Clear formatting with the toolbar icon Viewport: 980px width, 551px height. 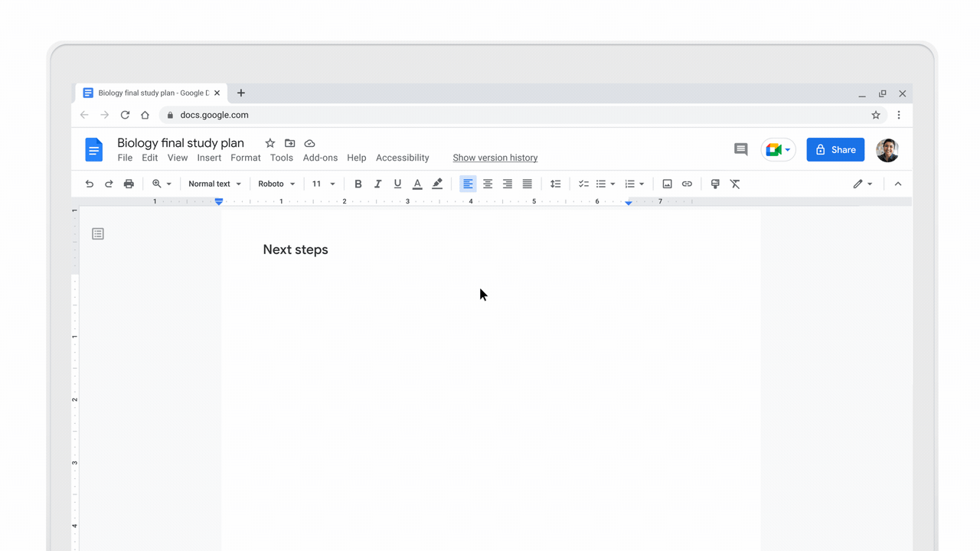coord(735,184)
